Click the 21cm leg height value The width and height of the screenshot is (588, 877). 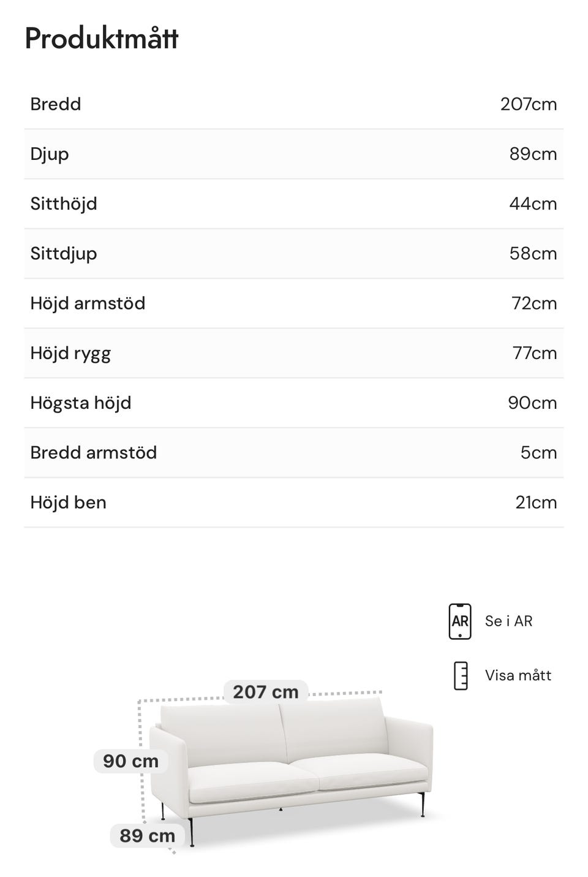(536, 503)
